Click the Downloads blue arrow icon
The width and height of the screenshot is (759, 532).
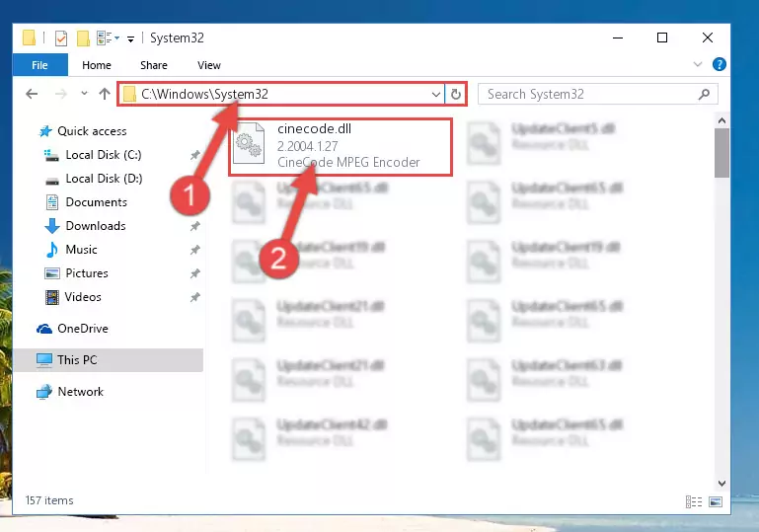click(52, 226)
